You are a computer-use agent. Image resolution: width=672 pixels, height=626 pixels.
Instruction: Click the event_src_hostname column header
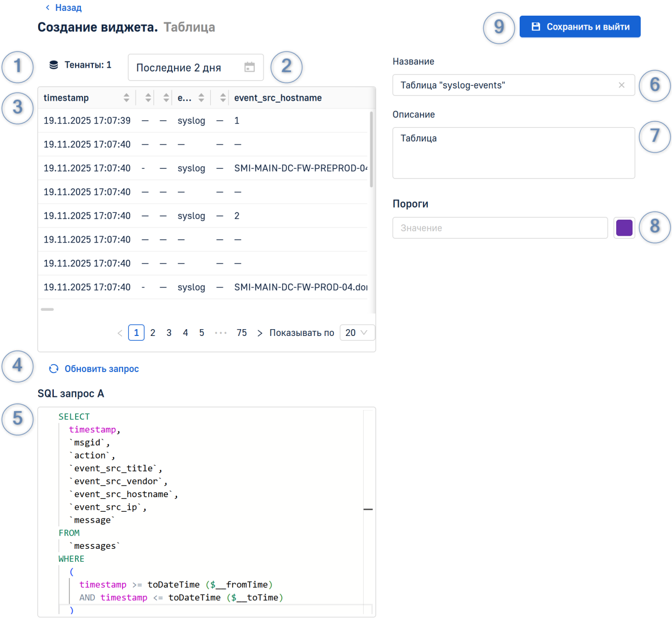(x=278, y=98)
